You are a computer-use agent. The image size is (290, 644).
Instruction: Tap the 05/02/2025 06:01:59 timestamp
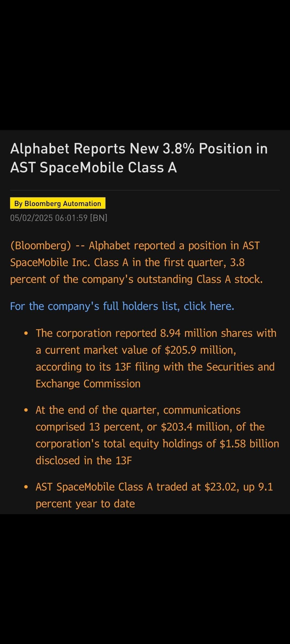pos(49,218)
